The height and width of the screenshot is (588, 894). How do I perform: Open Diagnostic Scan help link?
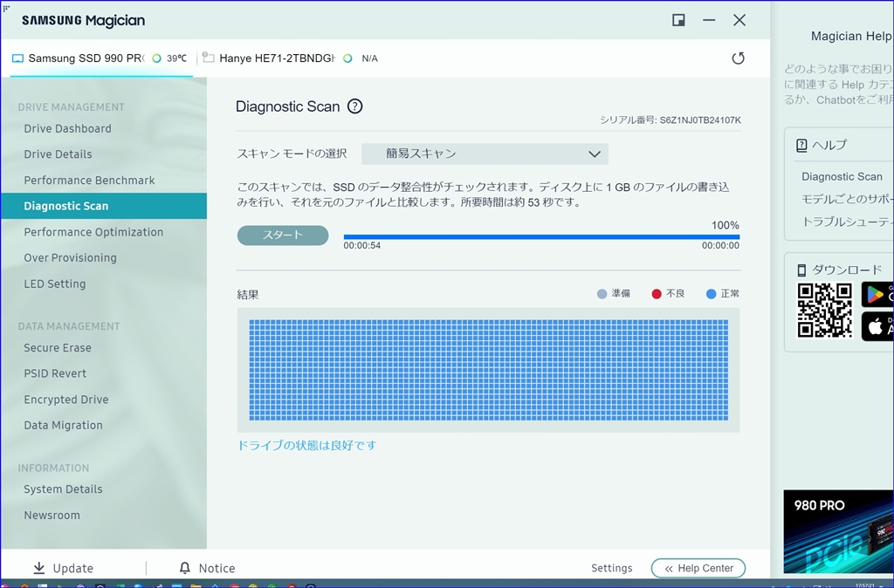(x=842, y=176)
